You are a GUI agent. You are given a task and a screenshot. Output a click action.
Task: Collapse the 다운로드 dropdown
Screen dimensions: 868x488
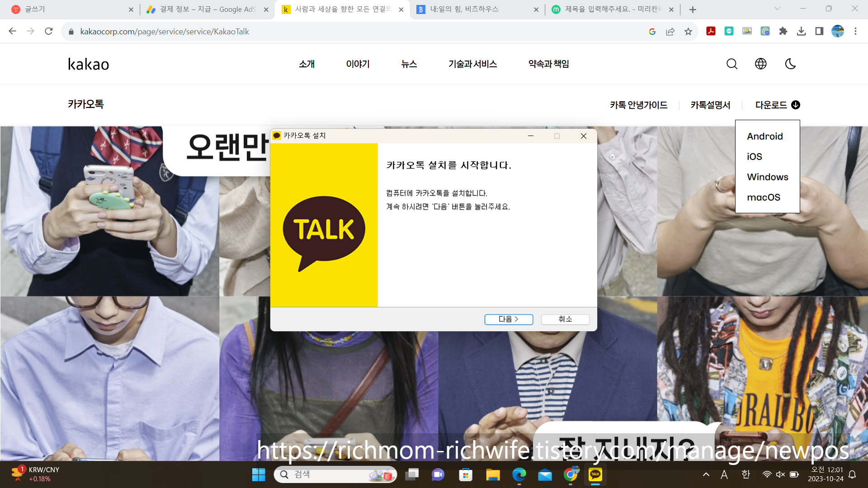coord(778,105)
